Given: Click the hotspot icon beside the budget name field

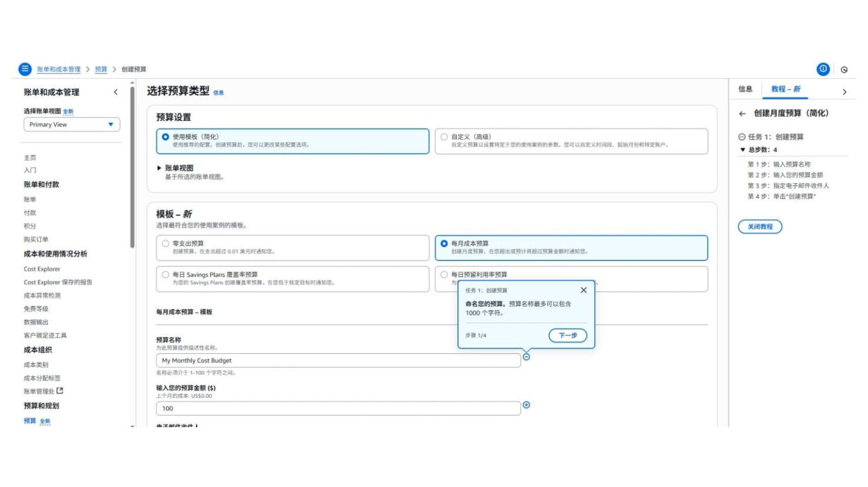Looking at the screenshot, I should (x=526, y=357).
